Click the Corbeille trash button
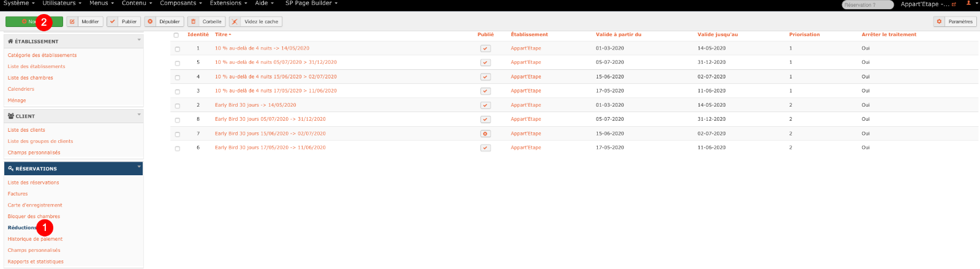 pyautogui.click(x=206, y=21)
